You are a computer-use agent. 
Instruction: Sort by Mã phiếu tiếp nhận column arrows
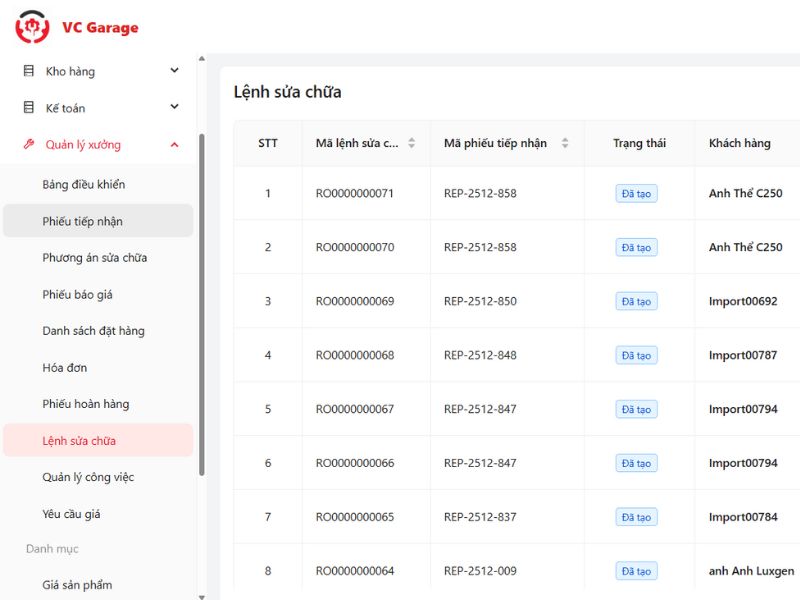[564, 143]
